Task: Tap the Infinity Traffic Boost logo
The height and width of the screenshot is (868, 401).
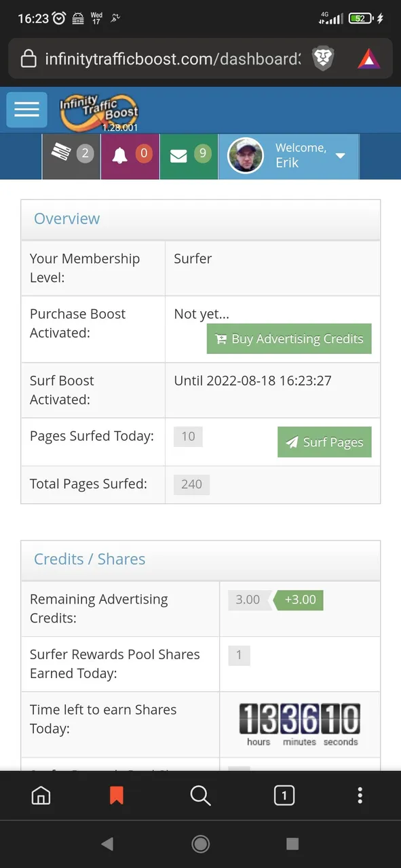Action: click(99, 111)
